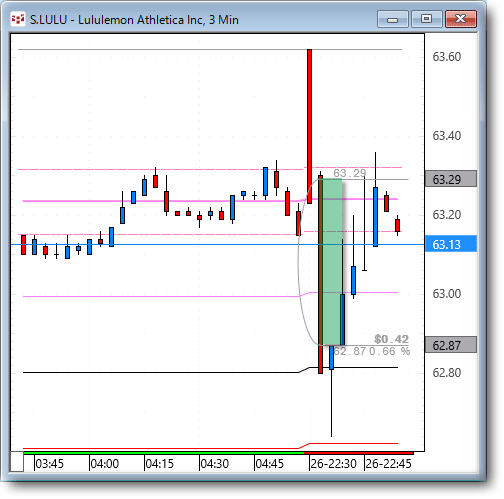Click the white corner box left of time axis
The height and width of the screenshot is (499, 504).
[x=16, y=462]
